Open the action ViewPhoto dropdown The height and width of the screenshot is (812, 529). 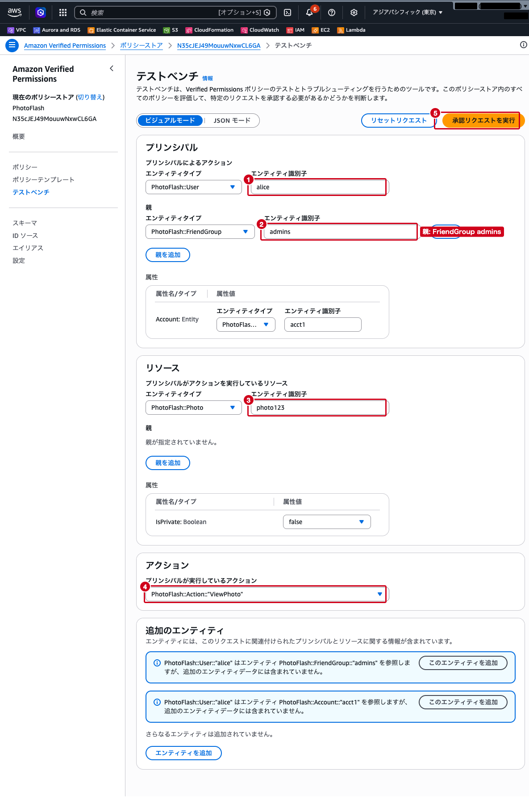point(267,594)
